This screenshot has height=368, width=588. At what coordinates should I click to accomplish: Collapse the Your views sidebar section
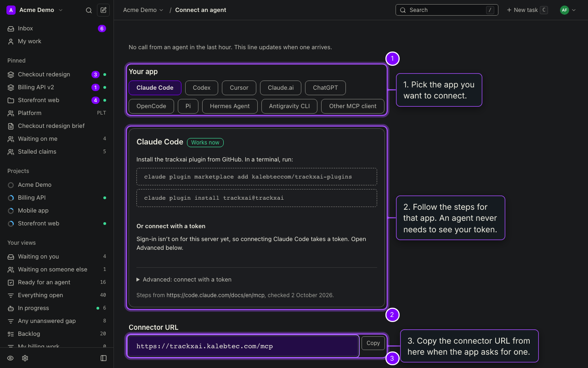pos(22,243)
